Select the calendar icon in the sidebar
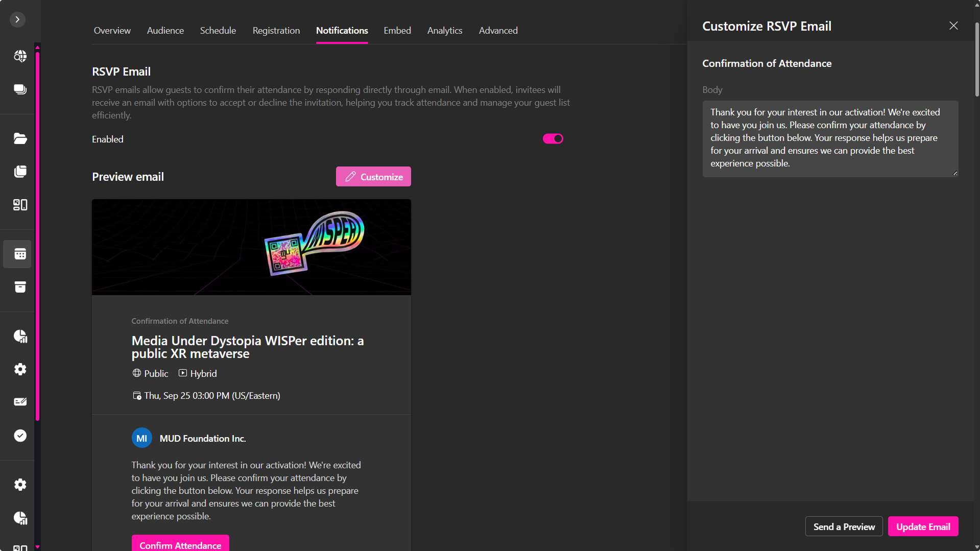This screenshot has width=980, height=551. [20, 254]
